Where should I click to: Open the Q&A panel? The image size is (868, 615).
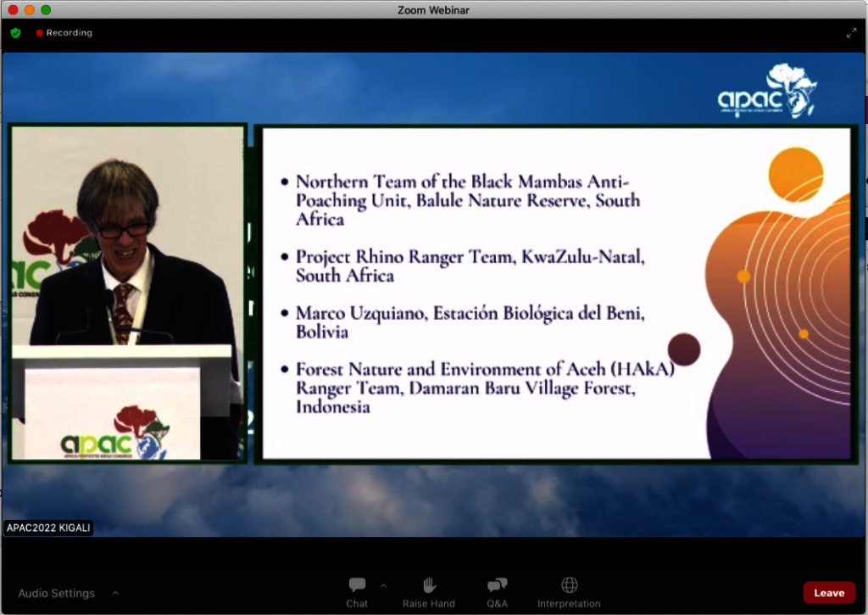(497, 592)
